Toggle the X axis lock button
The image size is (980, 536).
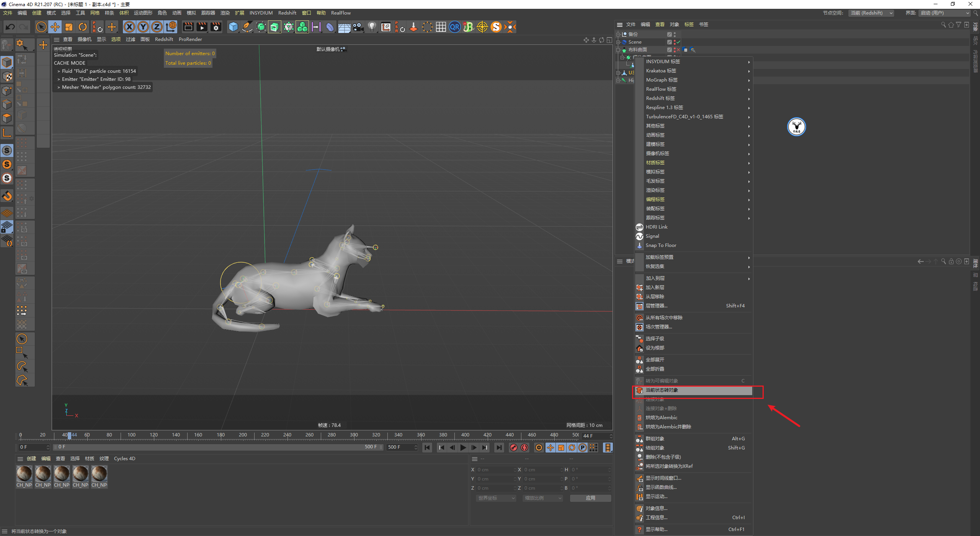point(129,27)
